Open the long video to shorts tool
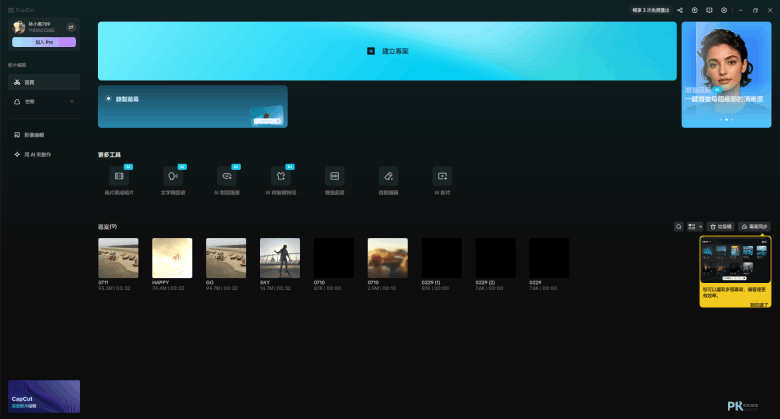The height and width of the screenshot is (419, 780). click(x=119, y=176)
